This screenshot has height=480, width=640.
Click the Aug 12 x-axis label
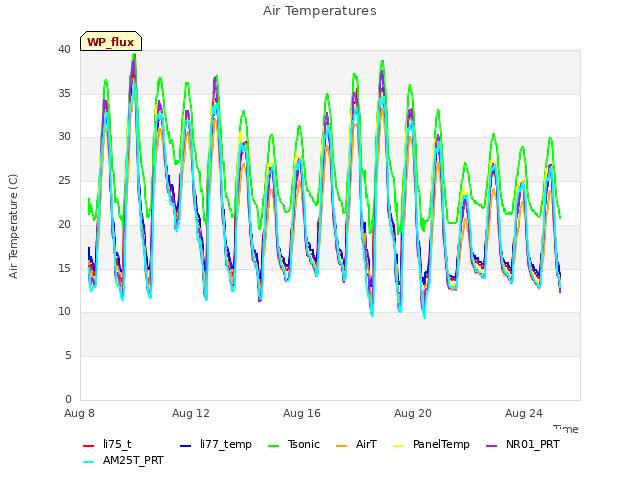pos(191,413)
